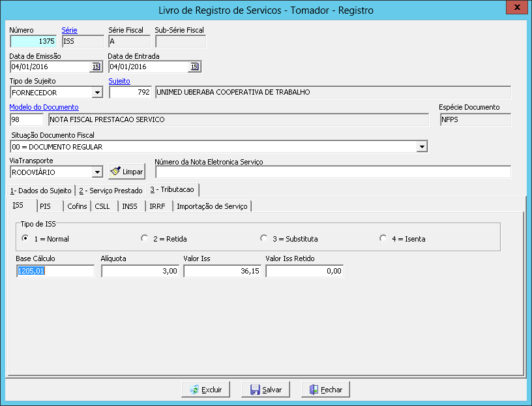Expand the ViaTransporte dropdown

click(x=97, y=172)
